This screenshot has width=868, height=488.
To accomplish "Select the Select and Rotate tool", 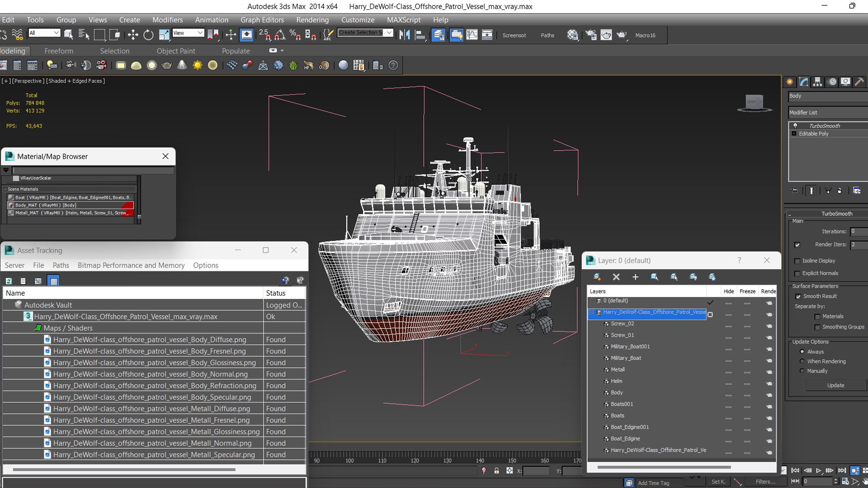I will pos(148,35).
